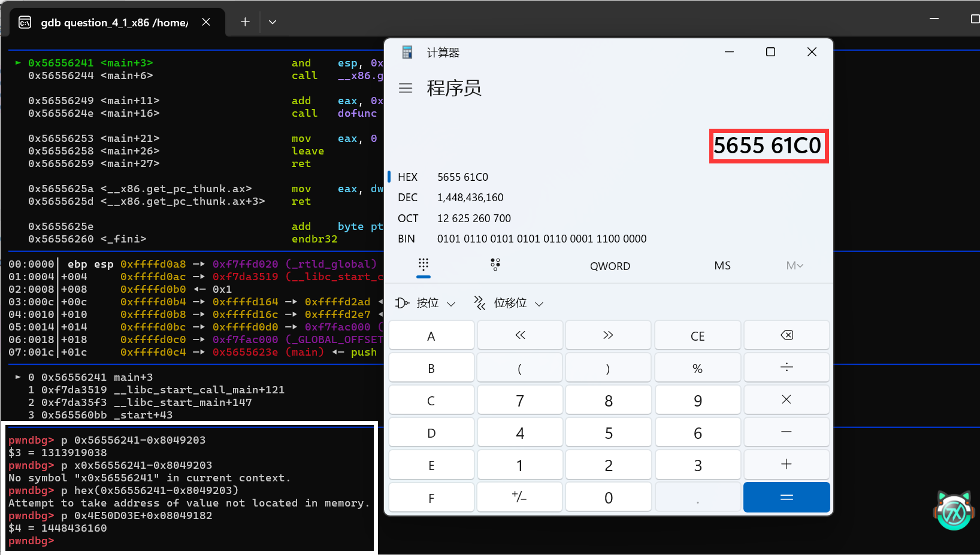Maximize the calculator window

coord(771,52)
